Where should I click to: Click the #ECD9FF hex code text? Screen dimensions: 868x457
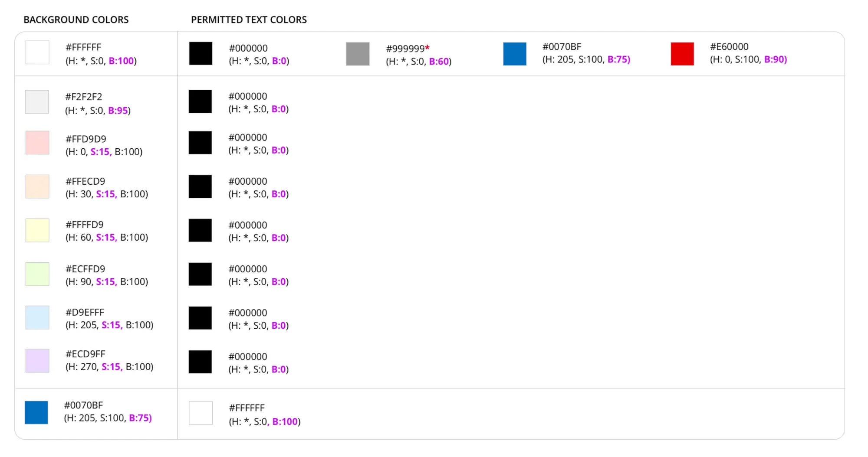(x=85, y=354)
